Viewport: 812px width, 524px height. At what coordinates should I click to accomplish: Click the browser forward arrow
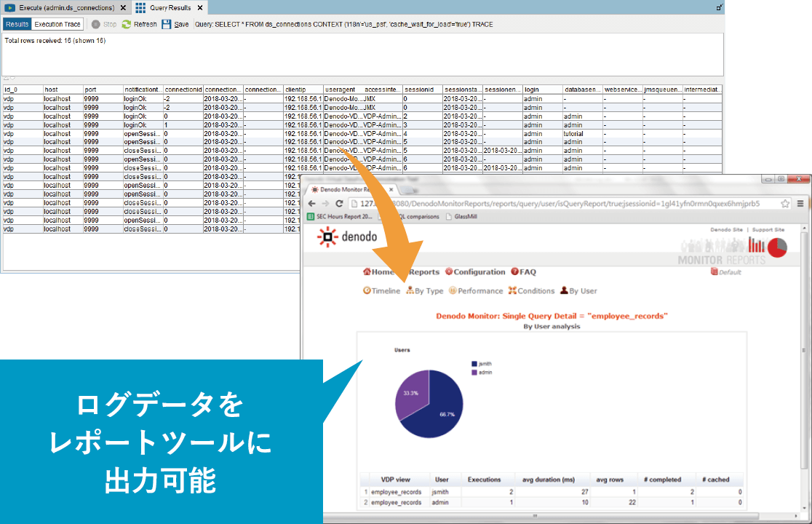[325, 204]
